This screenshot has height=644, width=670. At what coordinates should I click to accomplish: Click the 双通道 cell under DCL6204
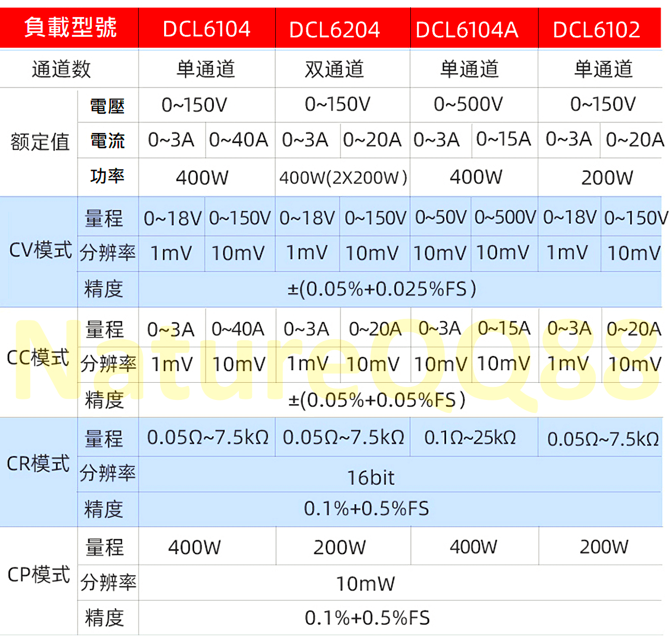click(334, 69)
